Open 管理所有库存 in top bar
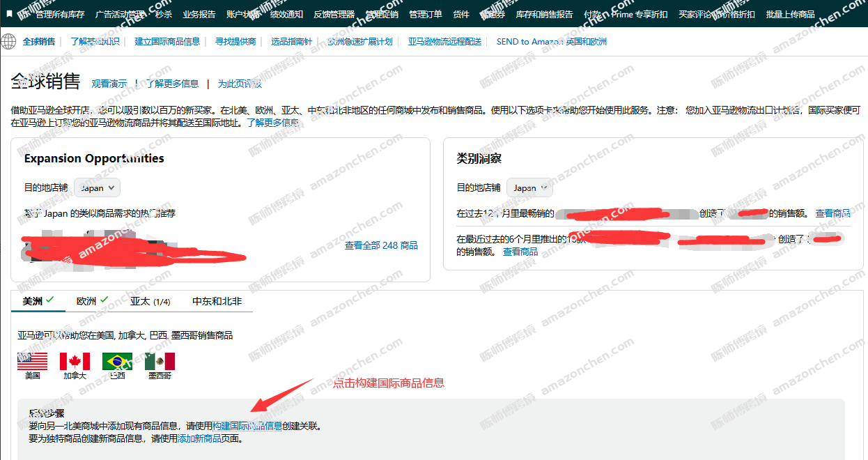This screenshot has height=460, width=868. 60,14
